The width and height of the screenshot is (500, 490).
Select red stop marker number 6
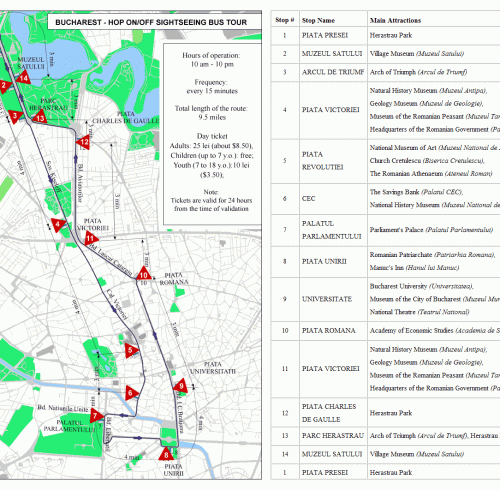[131, 393]
